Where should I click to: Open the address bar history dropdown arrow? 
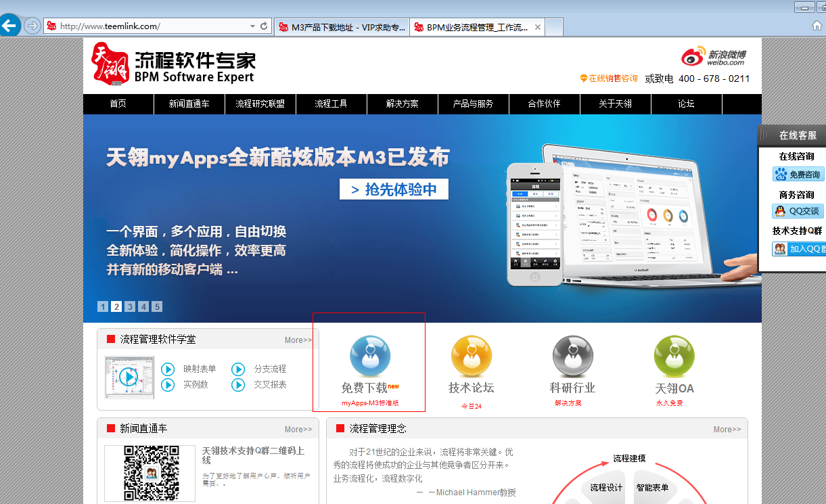pos(253,26)
